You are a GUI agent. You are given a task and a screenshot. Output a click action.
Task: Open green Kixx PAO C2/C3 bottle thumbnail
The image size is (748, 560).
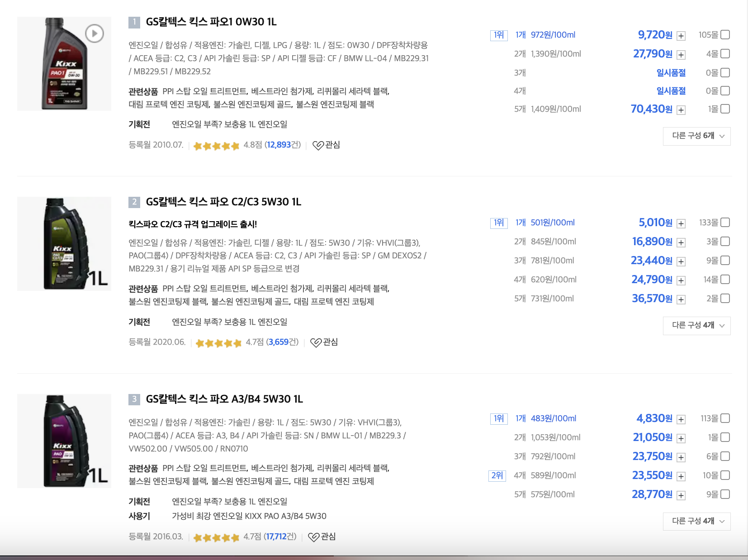(64, 244)
